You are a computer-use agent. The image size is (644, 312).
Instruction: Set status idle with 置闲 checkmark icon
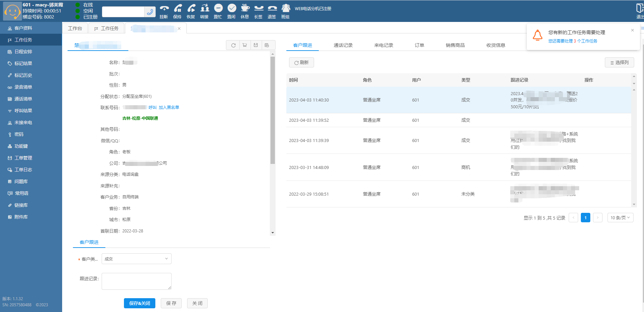point(232,8)
